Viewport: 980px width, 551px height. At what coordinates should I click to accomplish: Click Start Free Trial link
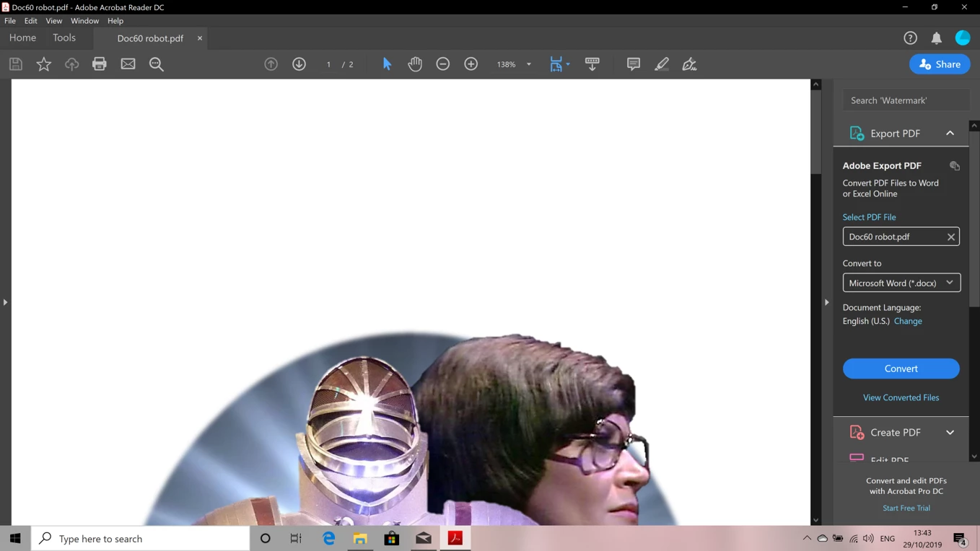point(906,508)
